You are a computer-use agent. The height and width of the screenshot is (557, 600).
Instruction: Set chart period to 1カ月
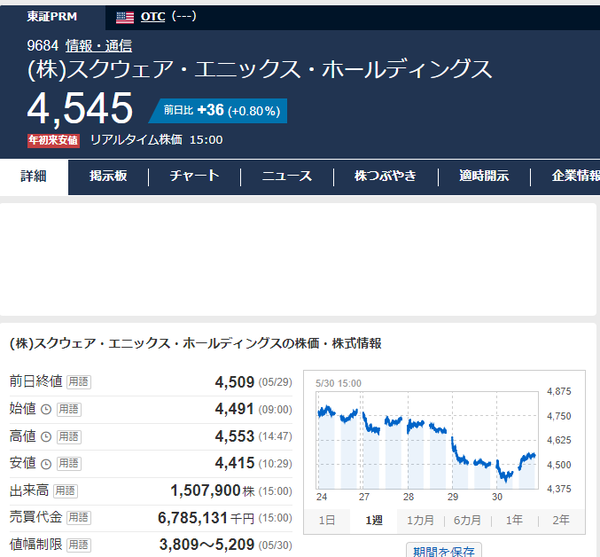tap(420, 520)
